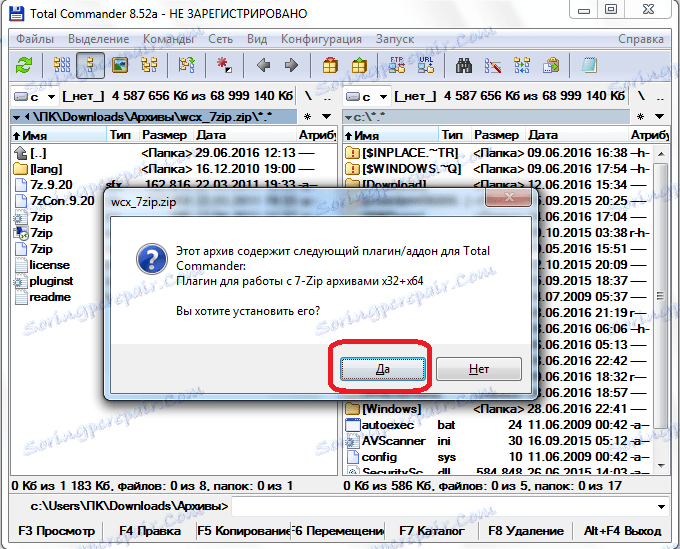Viewport: 680px width, 549px height.
Task: Click F7 Каталог button
Action: coord(431,531)
